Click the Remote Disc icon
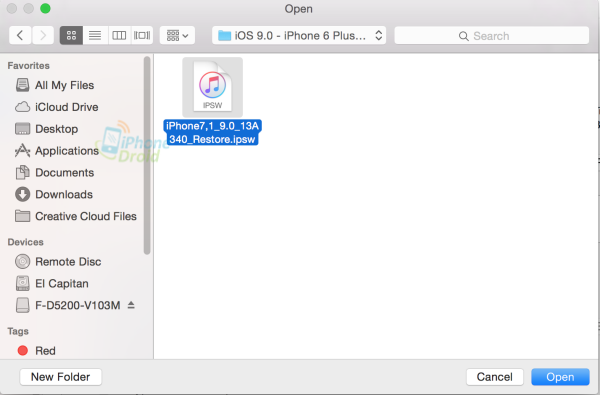 pyautogui.click(x=22, y=261)
